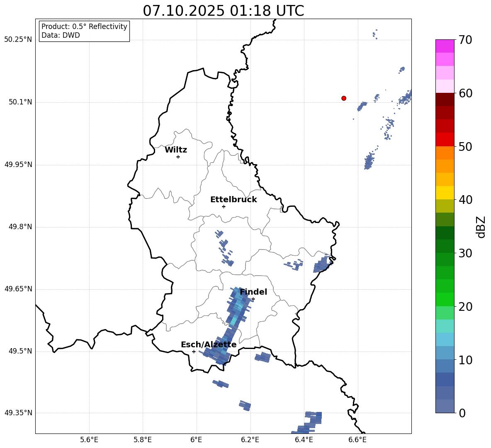This screenshot has width=491, height=448.
Task: Click the dark green band near 30 dBZ
Action: (x=445, y=246)
